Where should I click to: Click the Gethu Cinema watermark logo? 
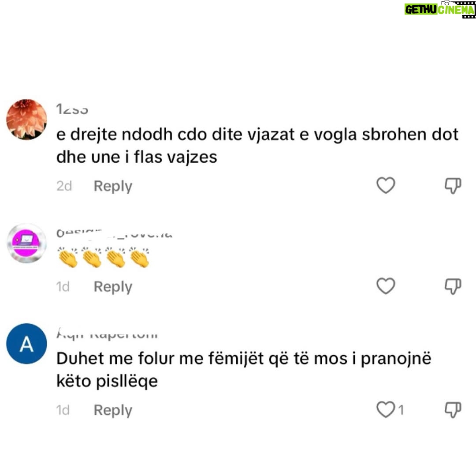(x=439, y=9)
